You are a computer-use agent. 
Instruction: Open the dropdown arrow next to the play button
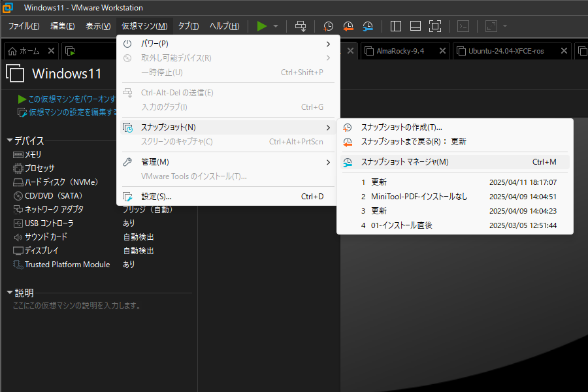click(x=276, y=26)
